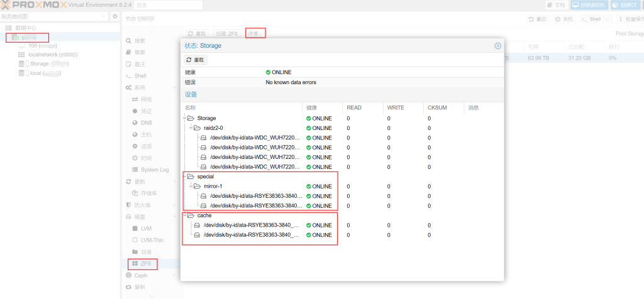Screen dimensions: 644x299
Task: Click the Create: ZFS button
Action: [x=228, y=34]
